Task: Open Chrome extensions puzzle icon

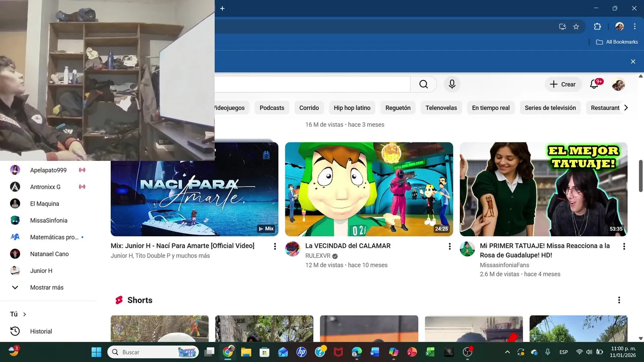Action: click(597, 27)
